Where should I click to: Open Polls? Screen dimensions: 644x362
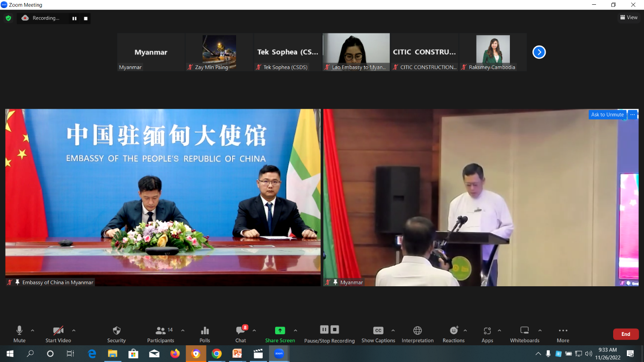205,334
